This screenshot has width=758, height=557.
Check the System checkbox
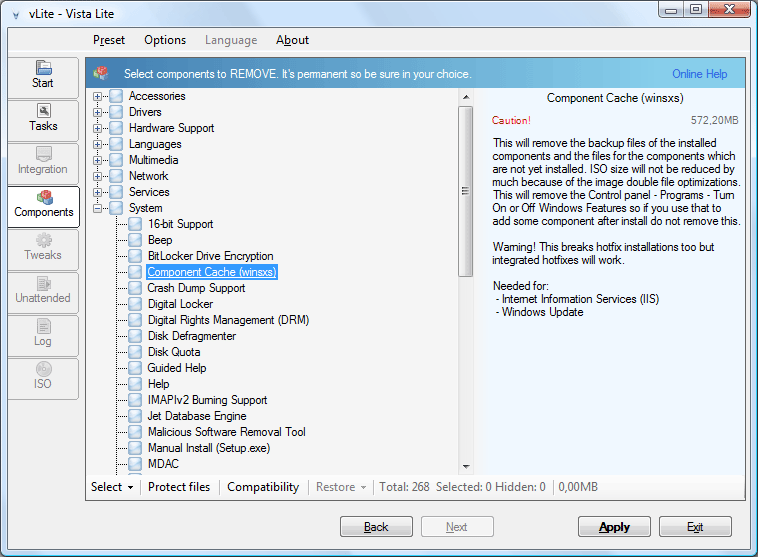click(116, 208)
